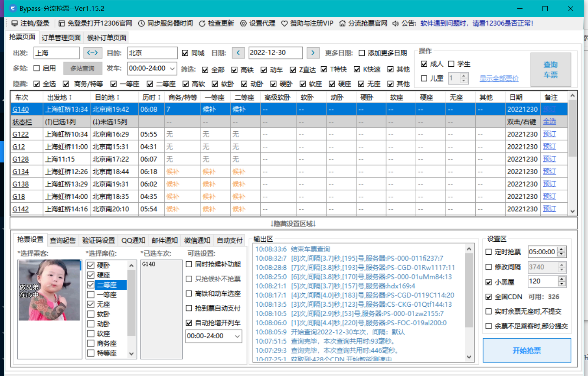Click 开始抢票 button
The height and width of the screenshot is (376, 588).
(x=526, y=350)
